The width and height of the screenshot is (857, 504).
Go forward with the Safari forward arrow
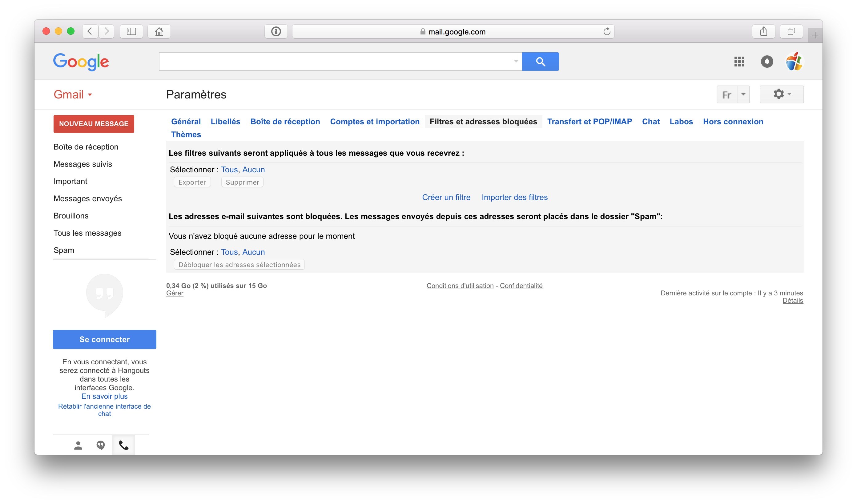[x=107, y=31]
